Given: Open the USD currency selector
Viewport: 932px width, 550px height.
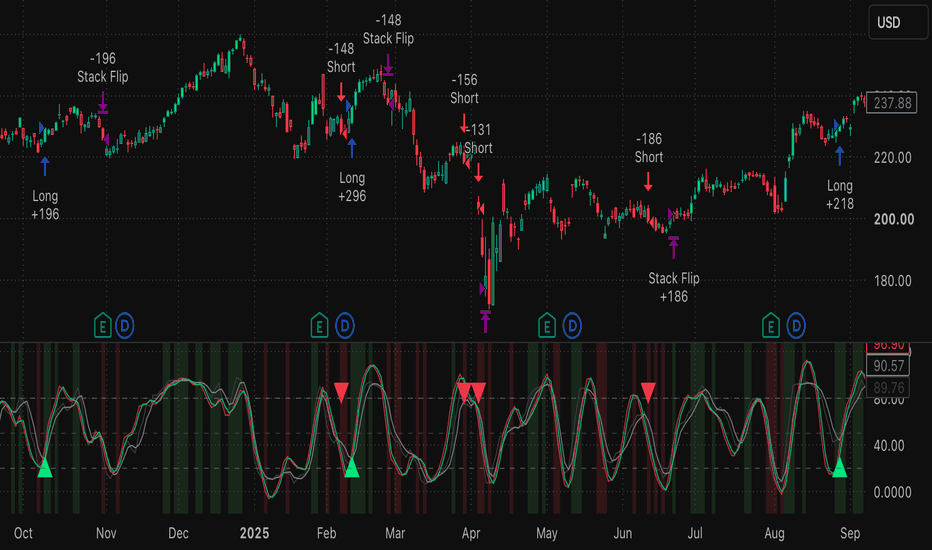Looking at the screenshot, I should tap(898, 23).
